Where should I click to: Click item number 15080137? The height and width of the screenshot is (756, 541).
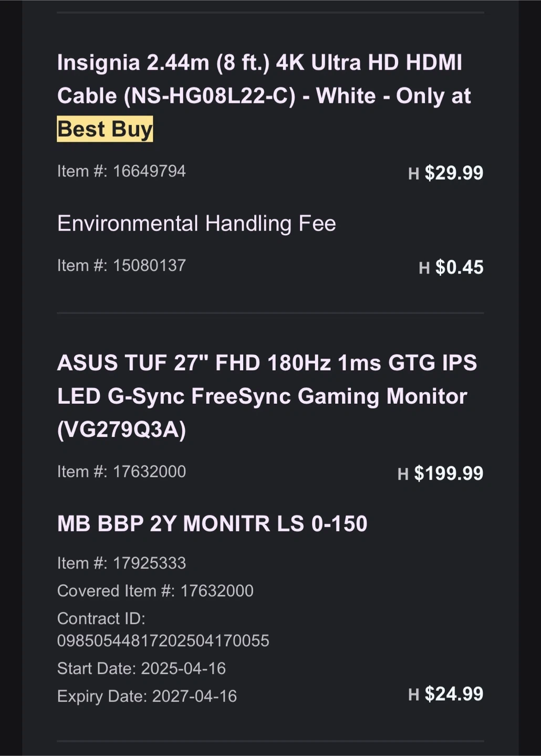tap(121, 266)
